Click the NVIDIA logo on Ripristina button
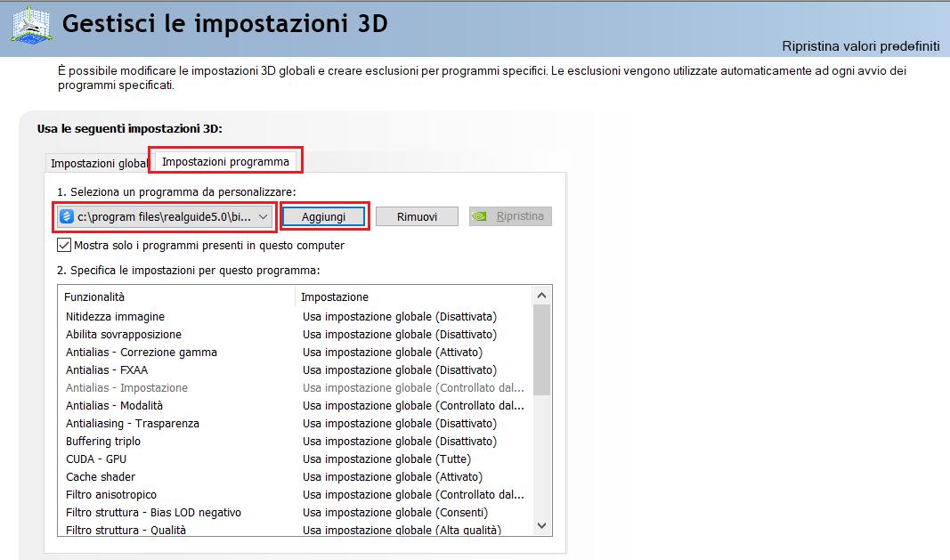 (481, 216)
